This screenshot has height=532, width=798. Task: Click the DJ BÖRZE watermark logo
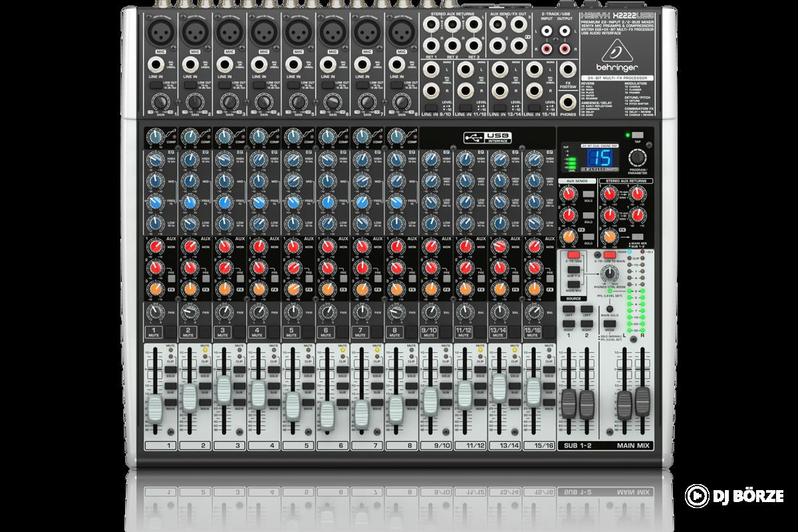click(x=735, y=496)
